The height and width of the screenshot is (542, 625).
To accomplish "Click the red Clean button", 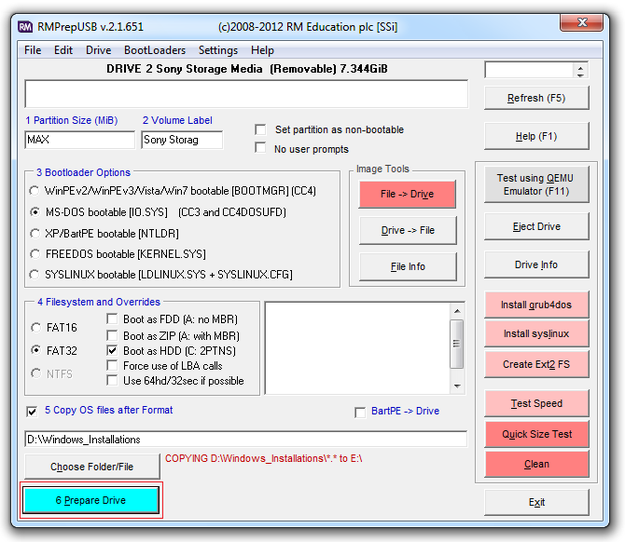I will pyautogui.click(x=536, y=464).
